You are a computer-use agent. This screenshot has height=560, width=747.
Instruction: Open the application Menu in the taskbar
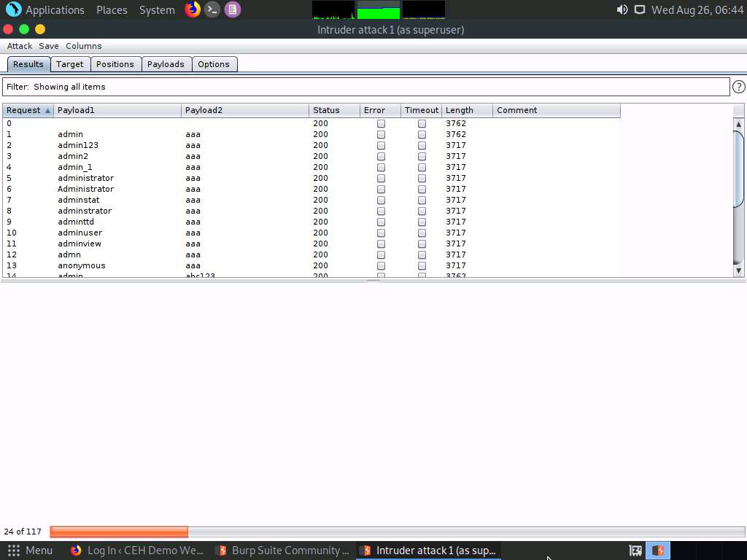[31, 550]
